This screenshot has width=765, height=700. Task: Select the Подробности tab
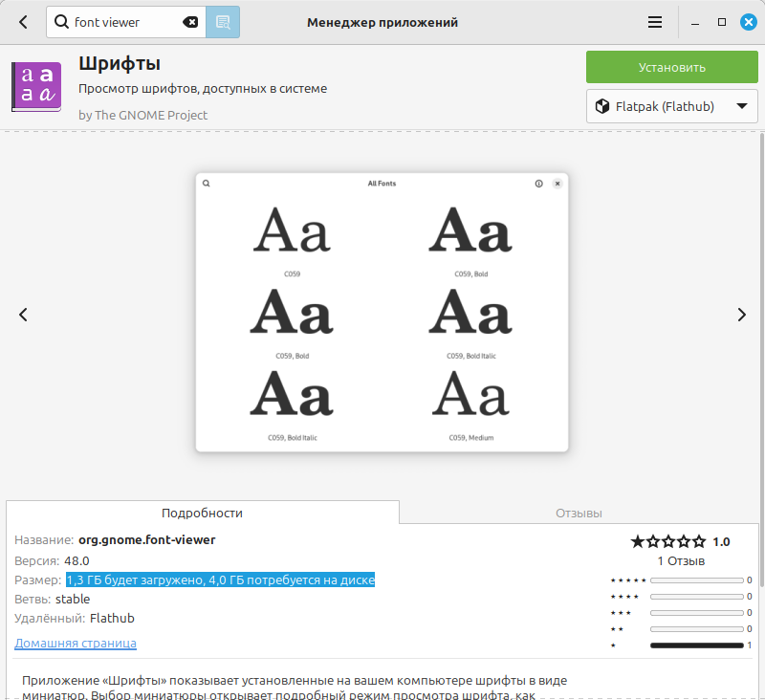click(x=202, y=513)
